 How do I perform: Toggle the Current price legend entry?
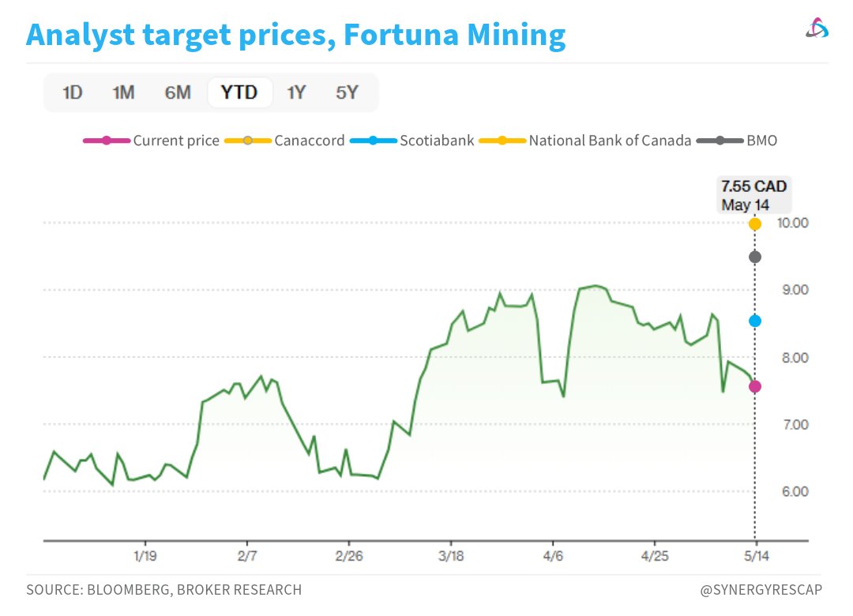coord(151,141)
